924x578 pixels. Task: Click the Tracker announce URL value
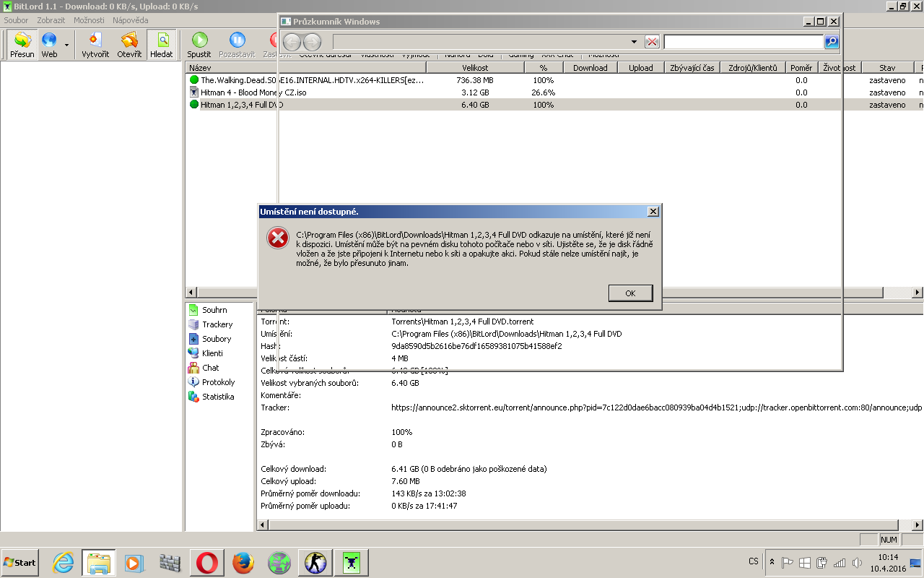657,407
